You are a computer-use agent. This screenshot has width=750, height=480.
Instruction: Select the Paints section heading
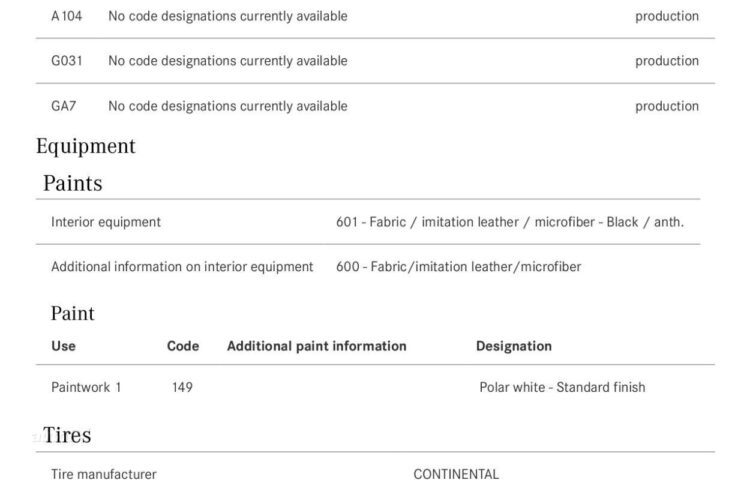[72, 183]
